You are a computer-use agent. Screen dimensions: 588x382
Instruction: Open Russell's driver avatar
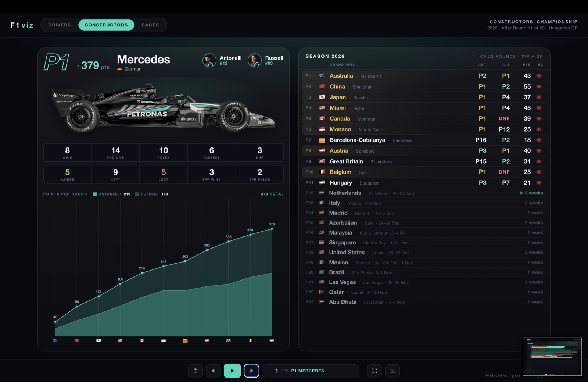pos(255,60)
